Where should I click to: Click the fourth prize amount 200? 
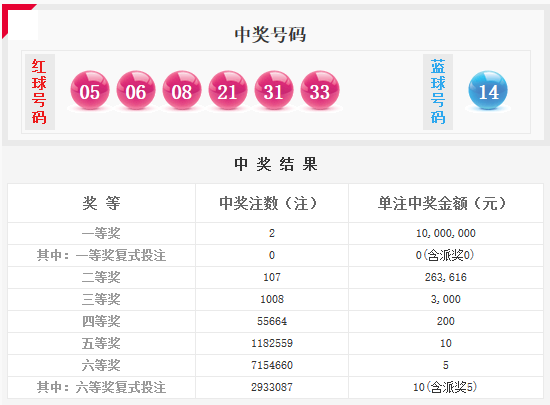pos(445,321)
